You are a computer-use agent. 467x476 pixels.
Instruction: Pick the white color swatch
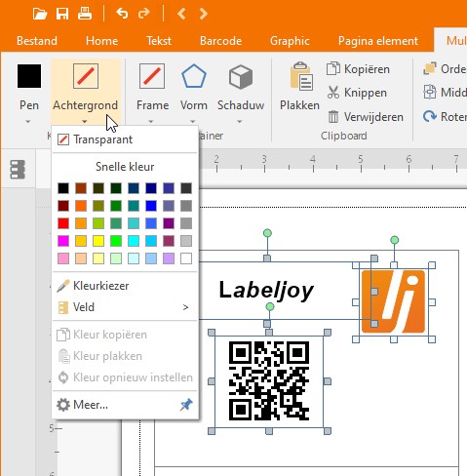click(x=186, y=258)
